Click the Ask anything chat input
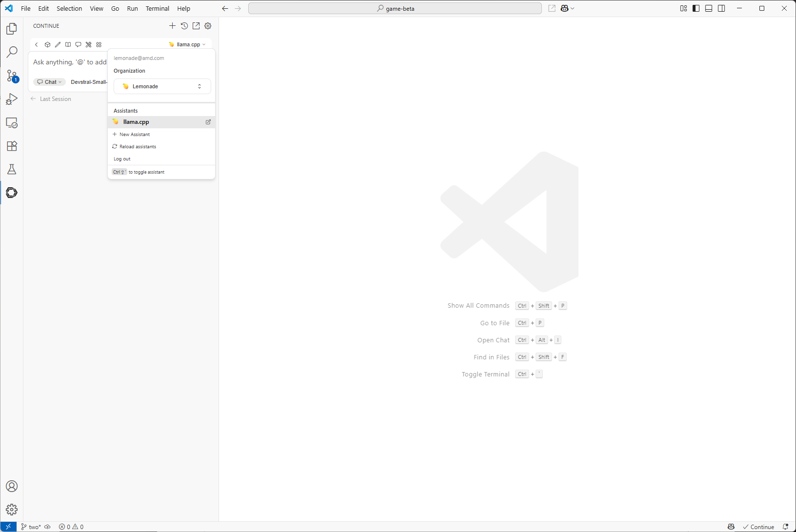Viewport: 796px width, 532px height. (69, 62)
